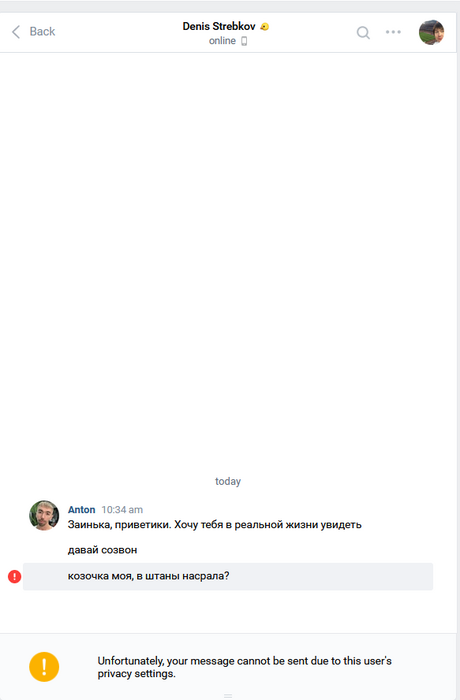This screenshot has height=700, width=460.
Task: Click the 10:34 am message timestamp
Action: tap(122, 509)
